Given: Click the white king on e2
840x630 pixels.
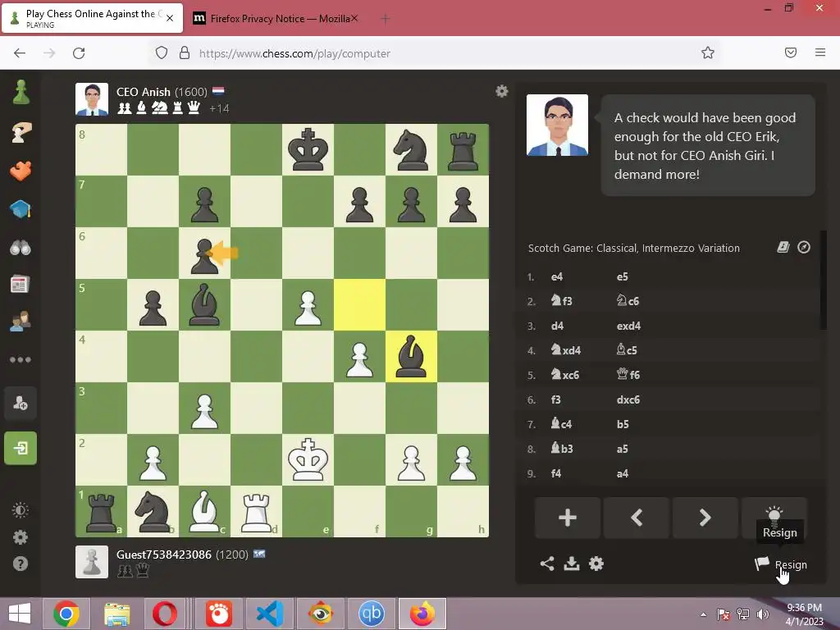Looking at the screenshot, I should coord(308,459).
